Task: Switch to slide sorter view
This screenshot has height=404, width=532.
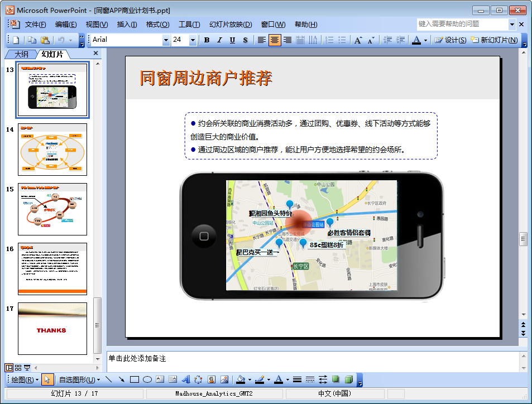Action: point(18,368)
